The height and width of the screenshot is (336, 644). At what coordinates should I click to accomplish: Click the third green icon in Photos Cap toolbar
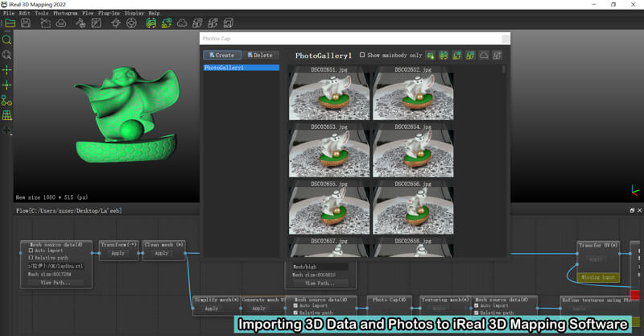tap(456, 55)
